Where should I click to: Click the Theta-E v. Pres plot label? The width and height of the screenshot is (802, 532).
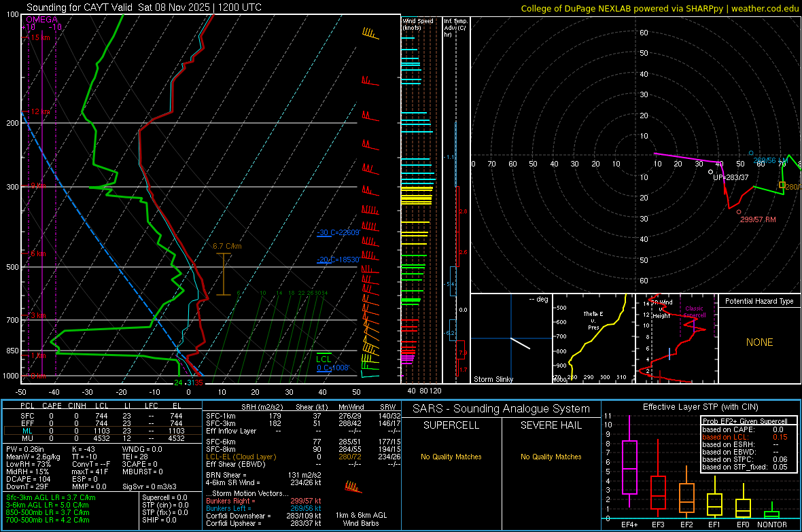(593, 320)
